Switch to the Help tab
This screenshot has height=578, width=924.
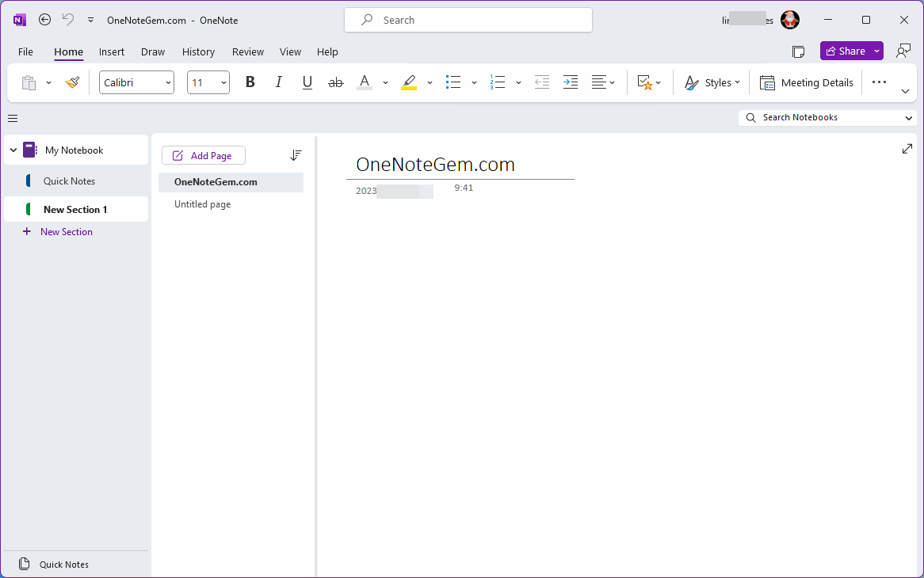(327, 51)
